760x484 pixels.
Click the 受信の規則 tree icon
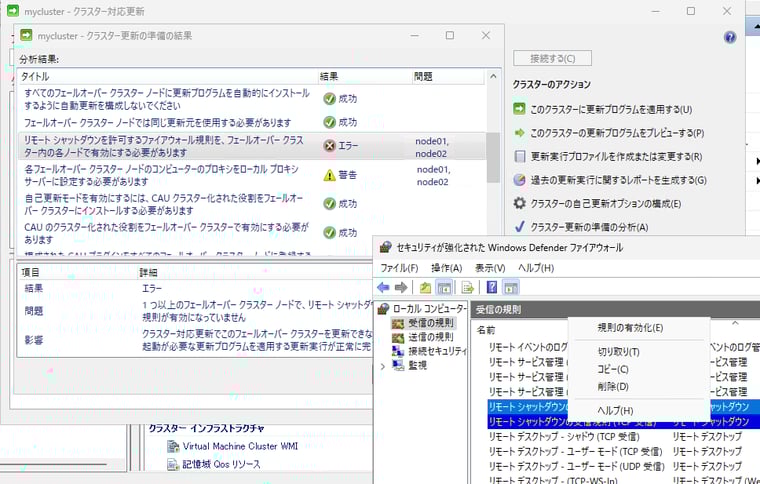pos(398,323)
